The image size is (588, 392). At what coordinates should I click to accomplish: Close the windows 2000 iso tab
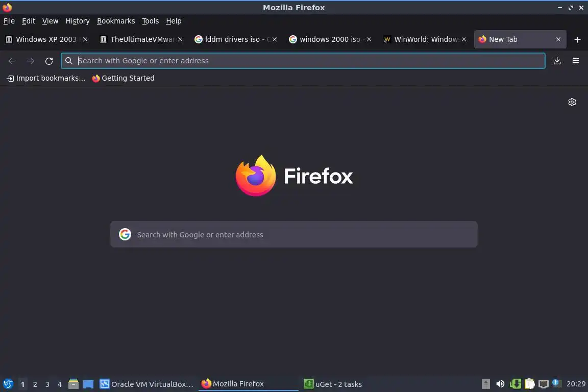coord(369,39)
